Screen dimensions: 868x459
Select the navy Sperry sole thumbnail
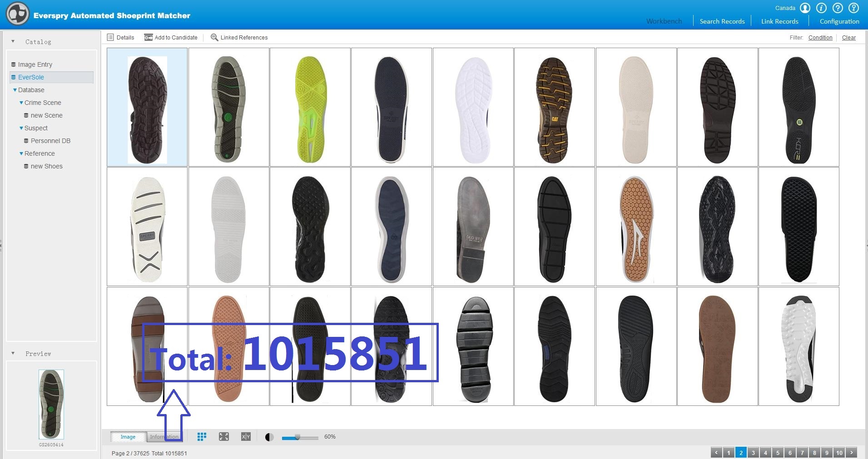[392, 107]
